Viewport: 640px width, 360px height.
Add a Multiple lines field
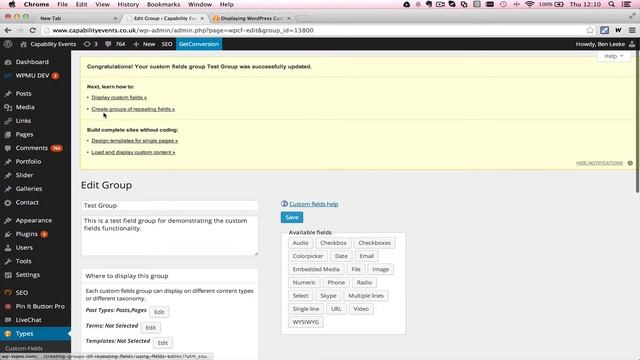pyautogui.click(x=366, y=296)
